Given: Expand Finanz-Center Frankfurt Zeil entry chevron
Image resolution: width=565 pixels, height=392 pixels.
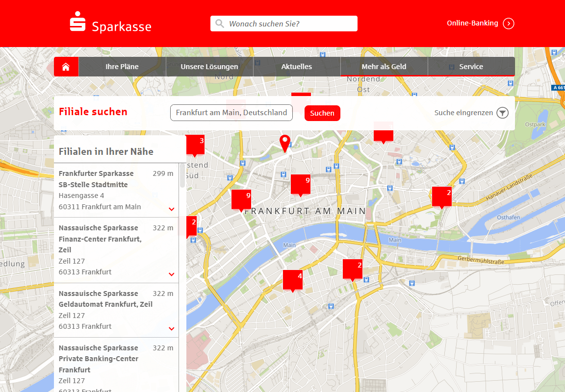Looking at the screenshot, I should (172, 274).
